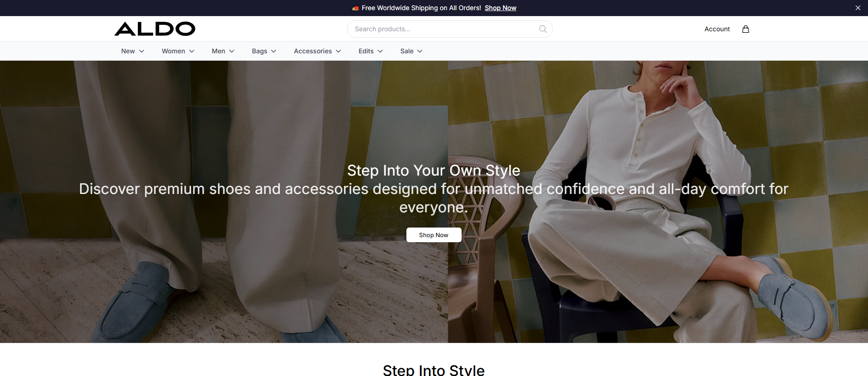This screenshot has width=868, height=376.
Task: Click the Search products input field
Action: 450,29
